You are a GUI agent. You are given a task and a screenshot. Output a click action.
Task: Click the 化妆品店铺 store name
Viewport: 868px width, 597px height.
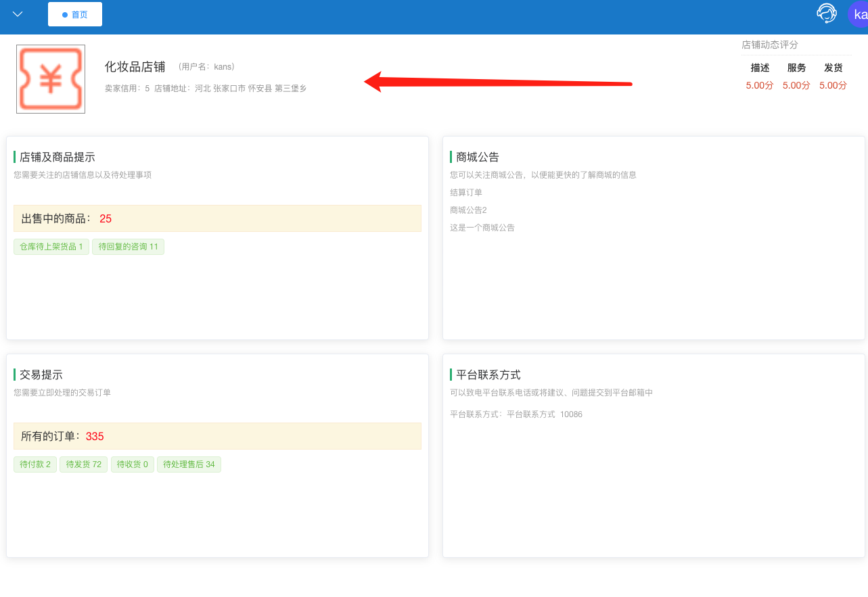[x=135, y=67]
